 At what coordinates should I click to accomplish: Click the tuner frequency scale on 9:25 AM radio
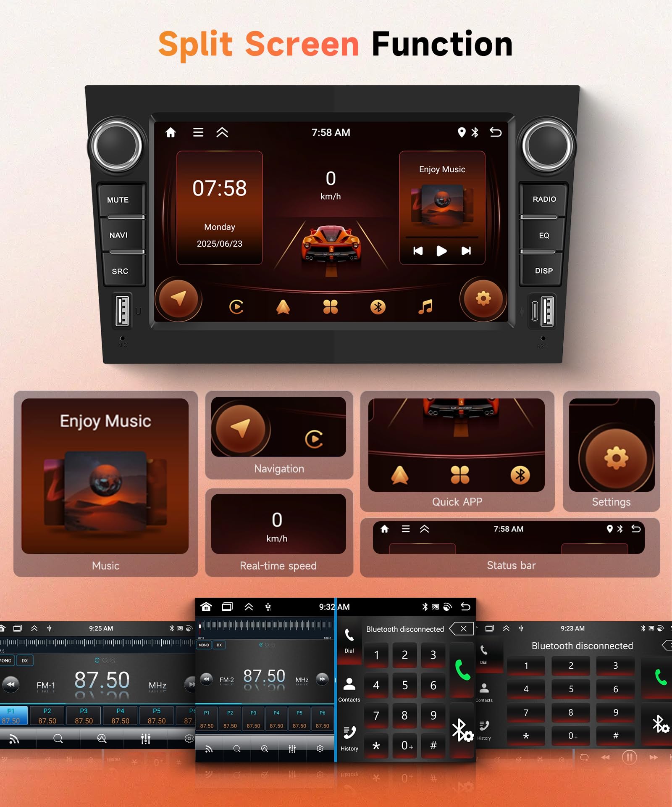(x=97, y=644)
